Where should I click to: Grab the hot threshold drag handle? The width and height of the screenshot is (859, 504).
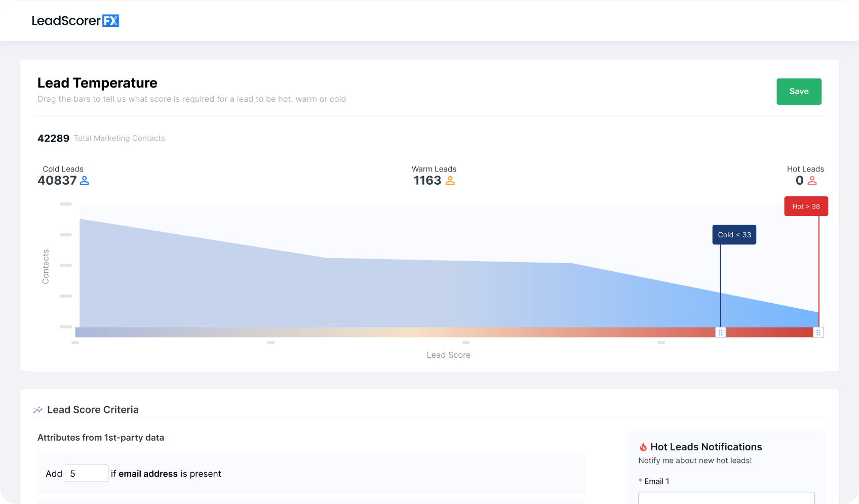pos(818,332)
